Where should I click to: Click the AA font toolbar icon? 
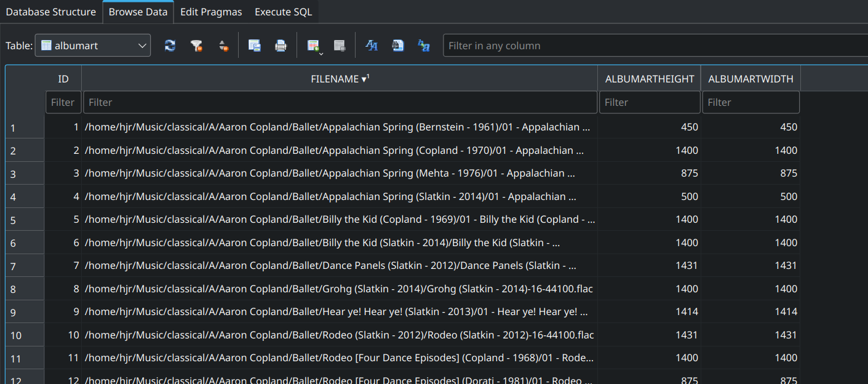[x=372, y=45]
